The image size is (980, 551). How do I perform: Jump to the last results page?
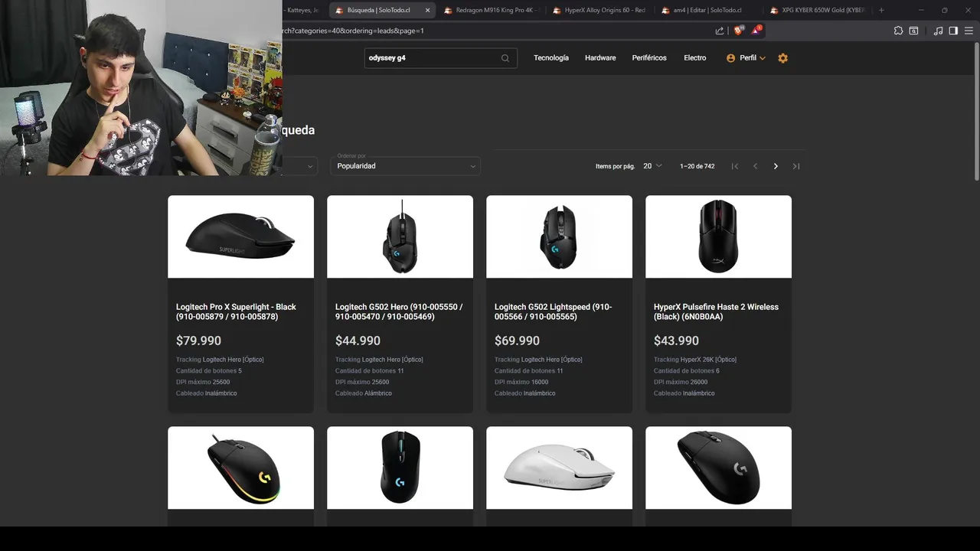[x=796, y=166]
